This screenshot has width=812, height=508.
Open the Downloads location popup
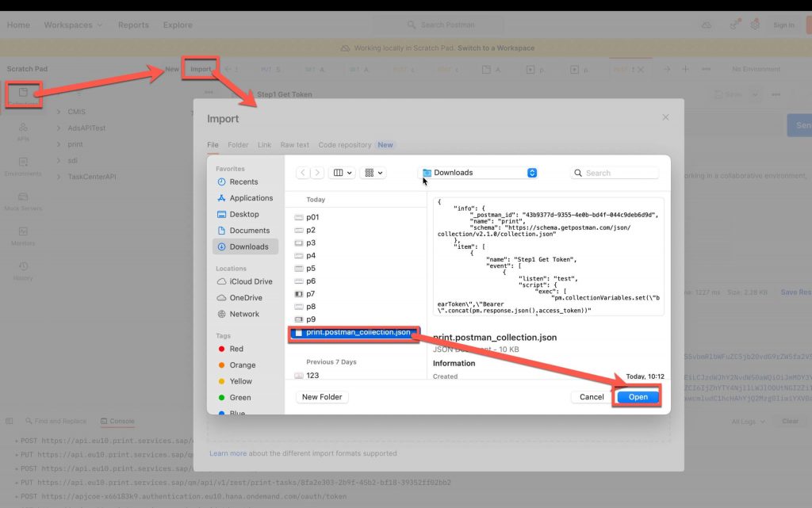pos(479,173)
